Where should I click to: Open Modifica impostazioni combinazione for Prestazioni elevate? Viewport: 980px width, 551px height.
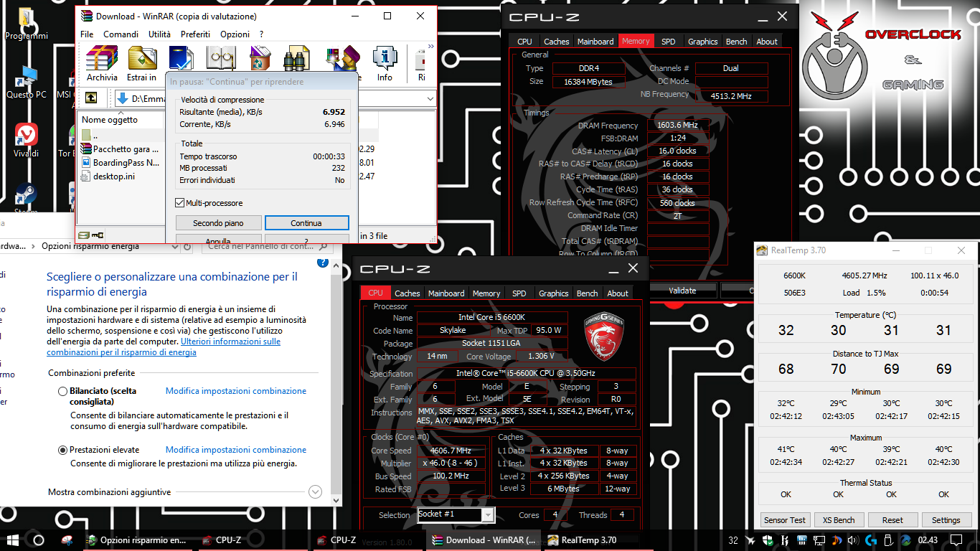236,450
